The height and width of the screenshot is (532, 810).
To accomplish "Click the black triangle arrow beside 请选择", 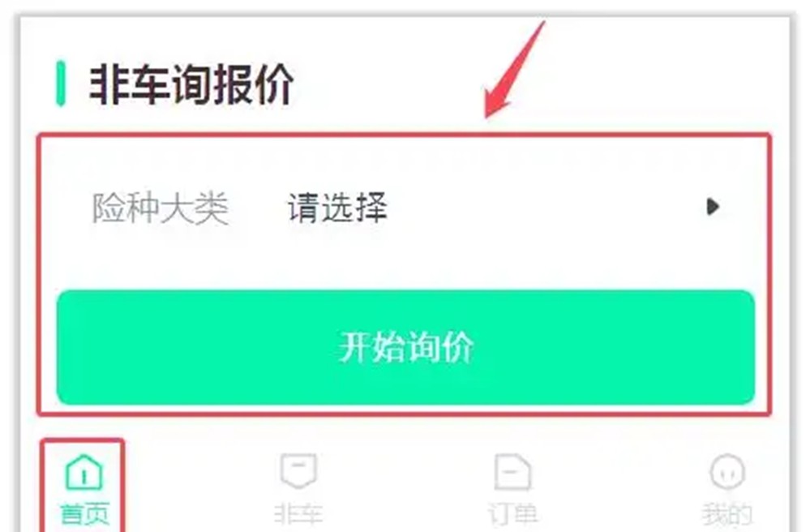I will [x=713, y=207].
